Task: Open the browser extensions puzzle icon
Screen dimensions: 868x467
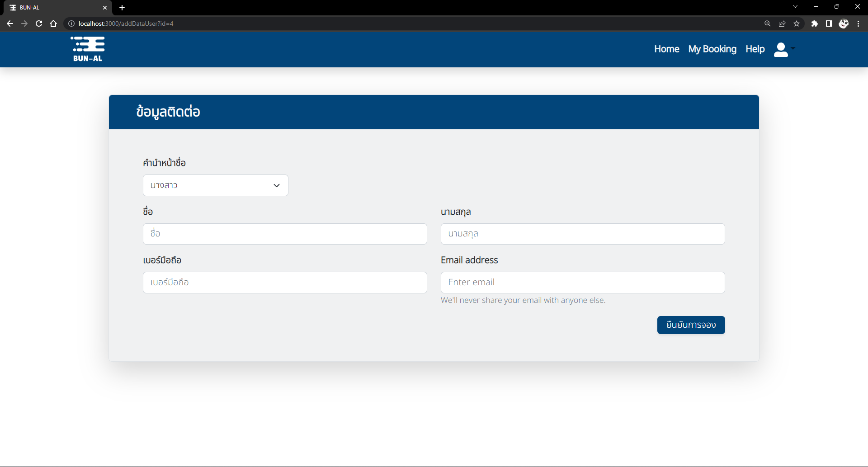Action: [815, 24]
